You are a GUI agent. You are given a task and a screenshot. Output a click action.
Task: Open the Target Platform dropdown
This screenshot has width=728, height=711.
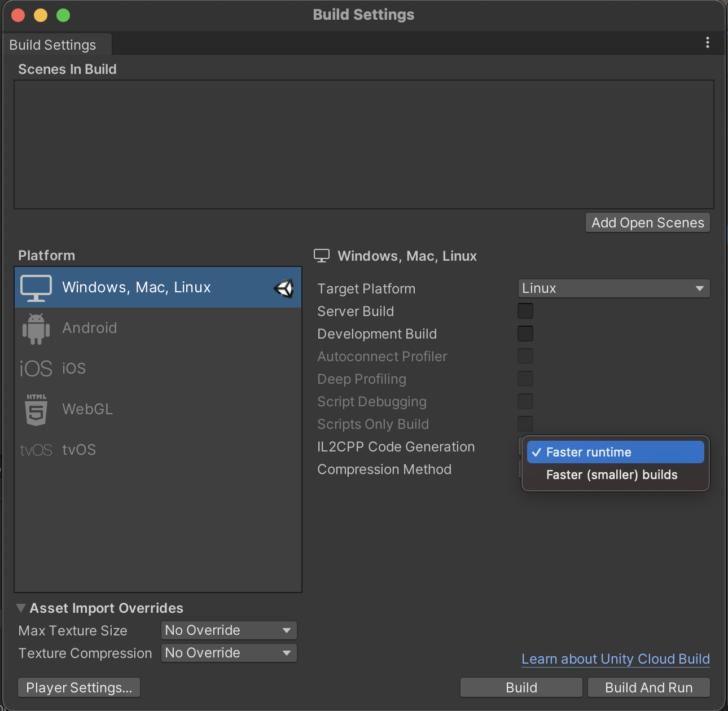click(613, 288)
